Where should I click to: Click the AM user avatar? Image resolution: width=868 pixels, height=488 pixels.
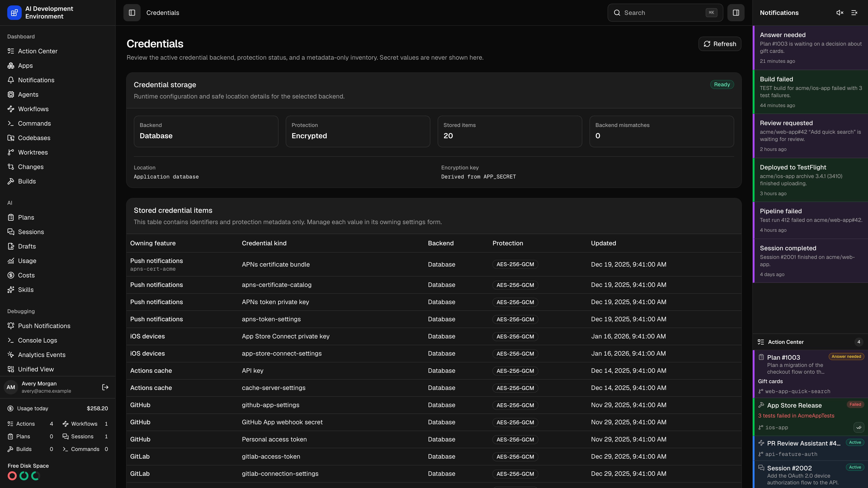tap(11, 387)
